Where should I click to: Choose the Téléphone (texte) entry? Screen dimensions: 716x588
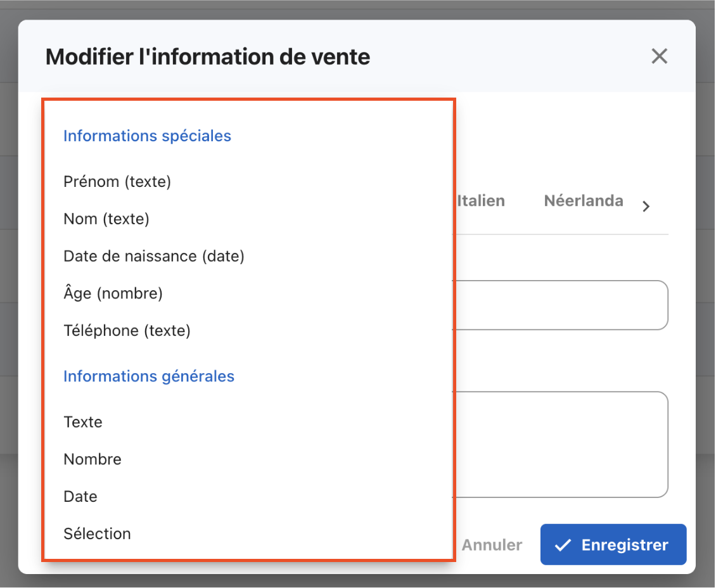127,331
